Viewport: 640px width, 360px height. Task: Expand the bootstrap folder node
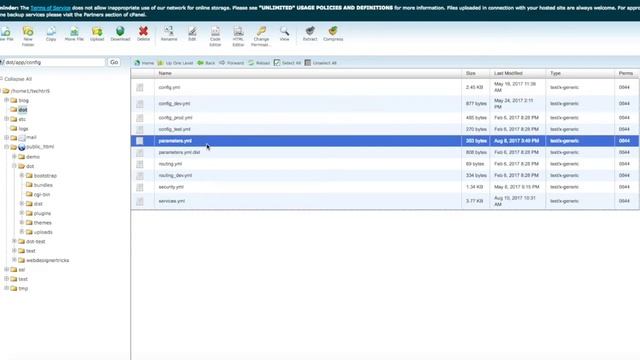click(x=22, y=175)
